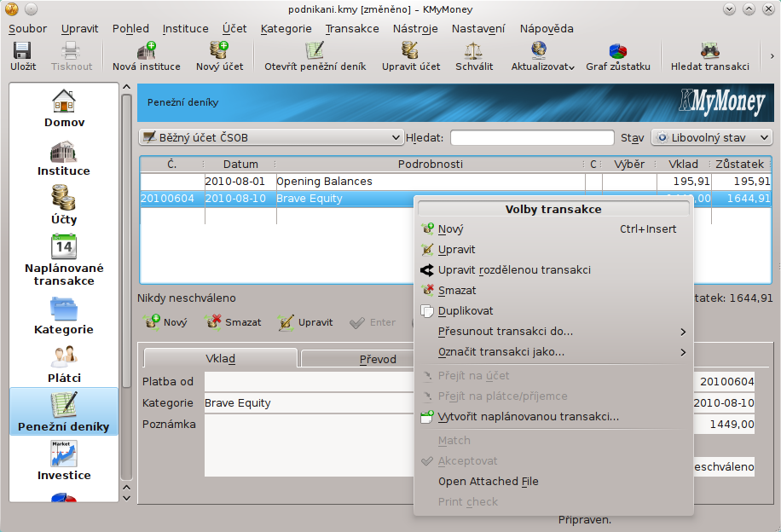Click the Podrobnosti column header
This screenshot has height=532, width=781.
pyautogui.click(x=431, y=165)
